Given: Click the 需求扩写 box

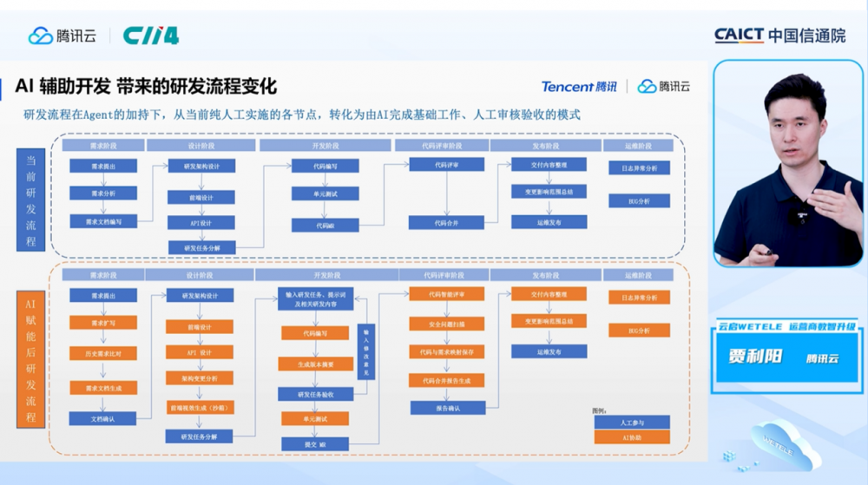Looking at the screenshot, I should pos(103,323).
